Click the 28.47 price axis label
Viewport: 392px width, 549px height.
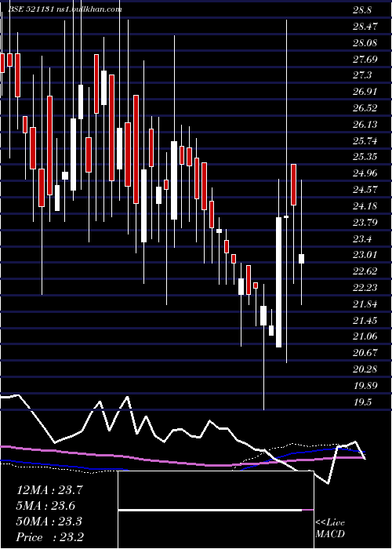pyautogui.click(x=365, y=27)
